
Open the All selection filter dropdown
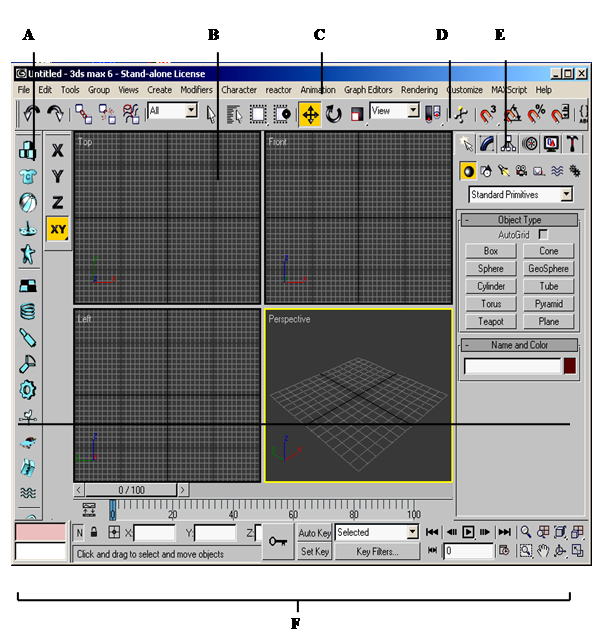click(173, 111)
